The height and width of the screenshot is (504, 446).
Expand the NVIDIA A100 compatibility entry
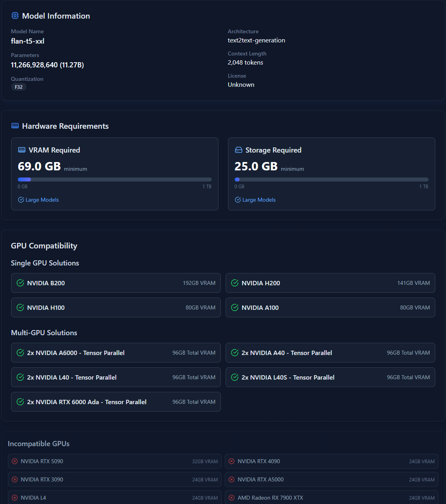330,307
